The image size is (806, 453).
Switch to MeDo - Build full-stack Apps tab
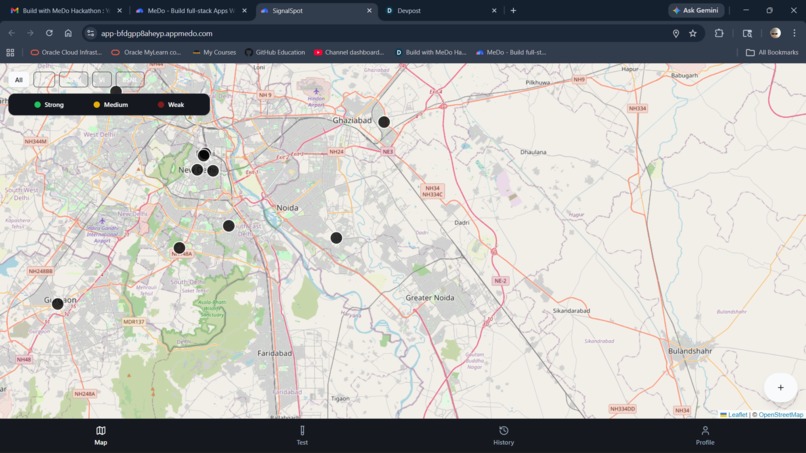(190, 10)
